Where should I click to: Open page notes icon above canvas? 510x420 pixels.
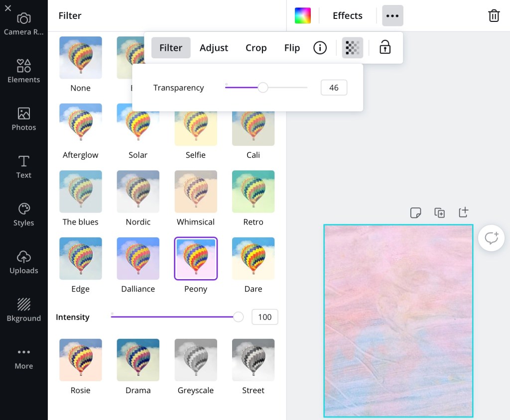pos(415,213)
